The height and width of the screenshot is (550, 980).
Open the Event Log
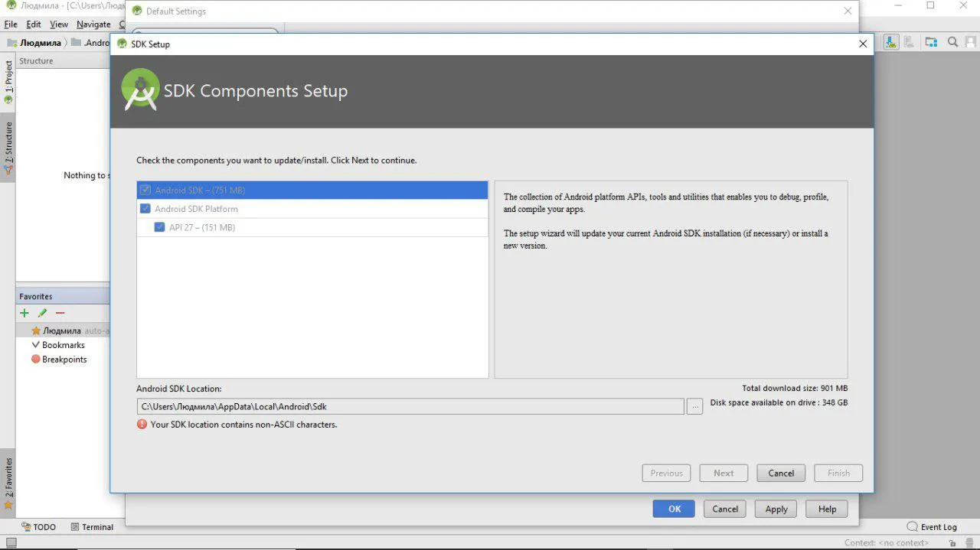click(x=932, y=527)
